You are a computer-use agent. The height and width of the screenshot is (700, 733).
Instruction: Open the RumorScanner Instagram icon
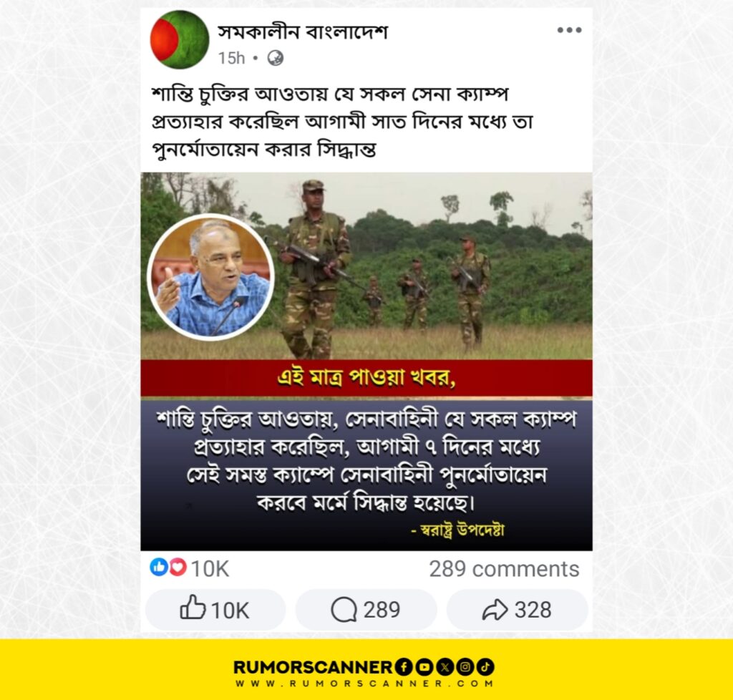[x=465, y=667]
